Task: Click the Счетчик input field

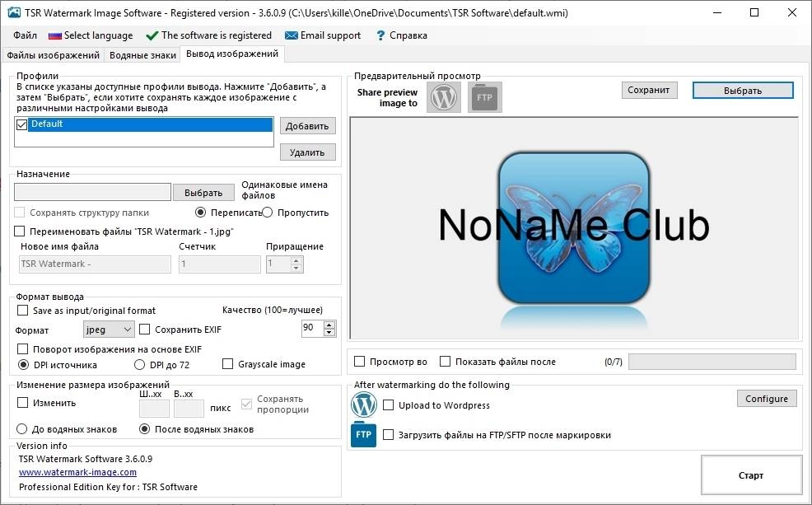Action: pos(220,264)
